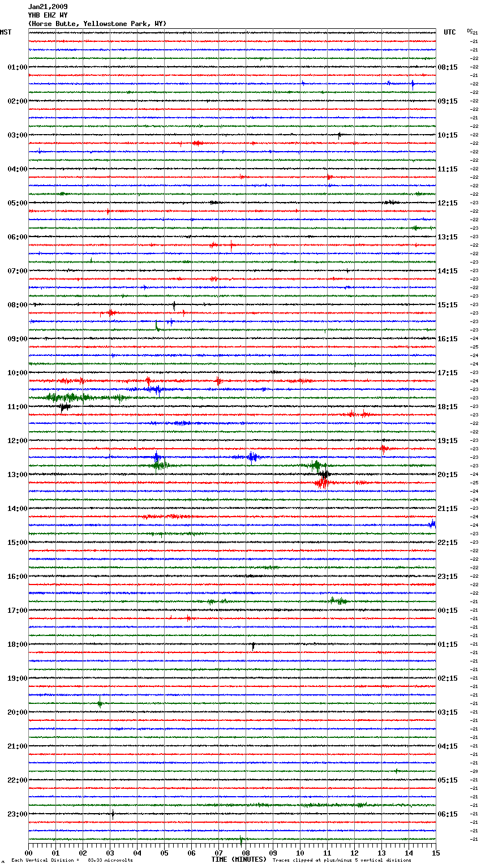Screen dimensions: 481x868
Task: Click the "06:00" MST time label
Action: (x=18, y=237)
